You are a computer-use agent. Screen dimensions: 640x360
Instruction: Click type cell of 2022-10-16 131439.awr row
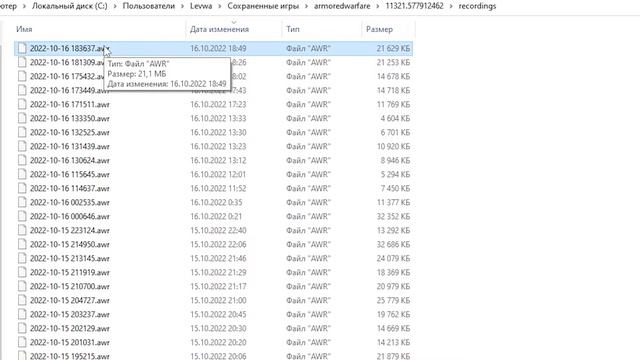pyautogui.click(x=308, y=146)
